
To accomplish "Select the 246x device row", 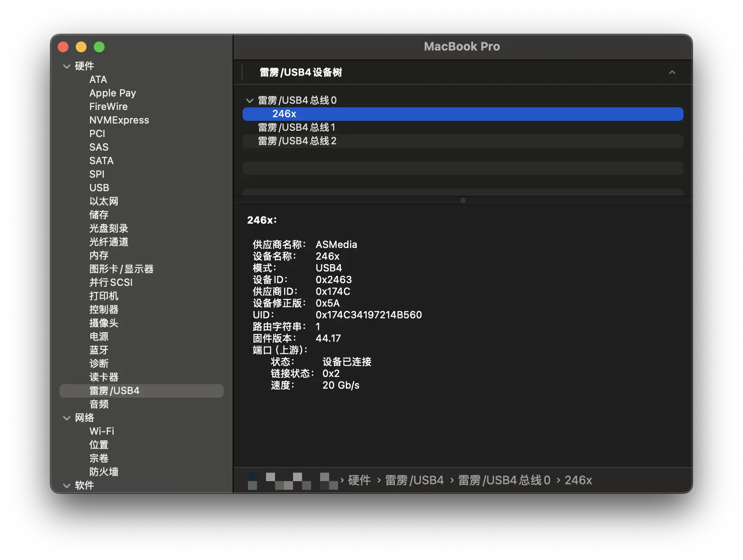I will [284, 114].
